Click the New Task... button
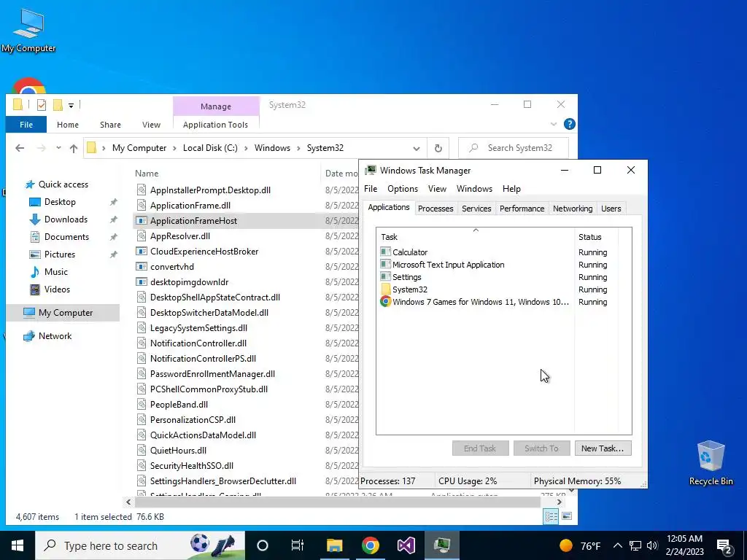Screen dimensions: 747x560 (x=603, y=448)
